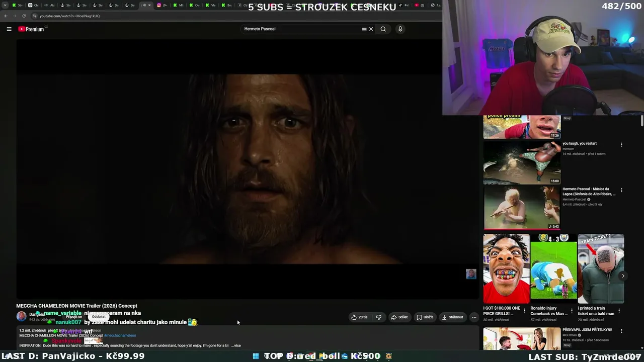Open the YouTube guide hamburger menu
The height and width of the screenshot is (362, 644).
click(9, 29)
